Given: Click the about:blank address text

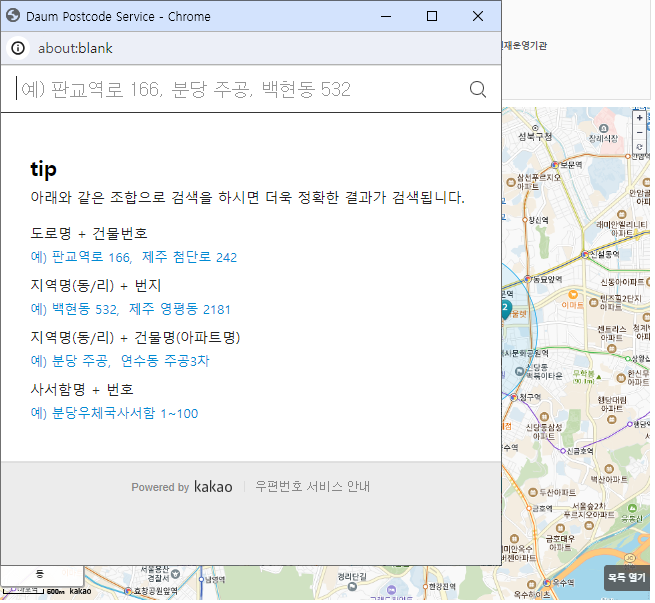Looking at the screenshot, I should (x=75, y=48).
